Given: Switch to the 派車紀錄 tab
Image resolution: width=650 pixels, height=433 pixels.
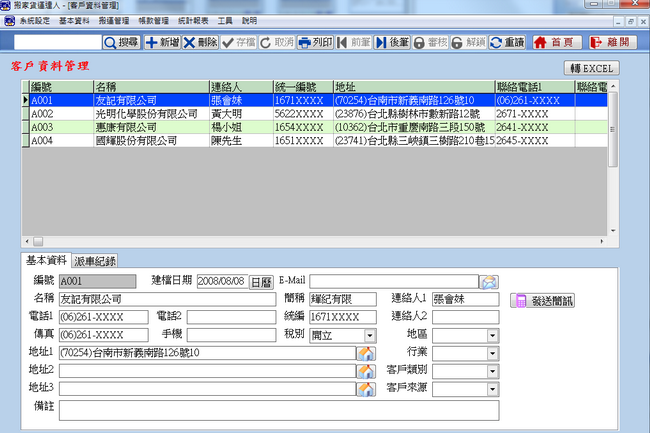Looking at the screenshot, I should tap(95, 261).
